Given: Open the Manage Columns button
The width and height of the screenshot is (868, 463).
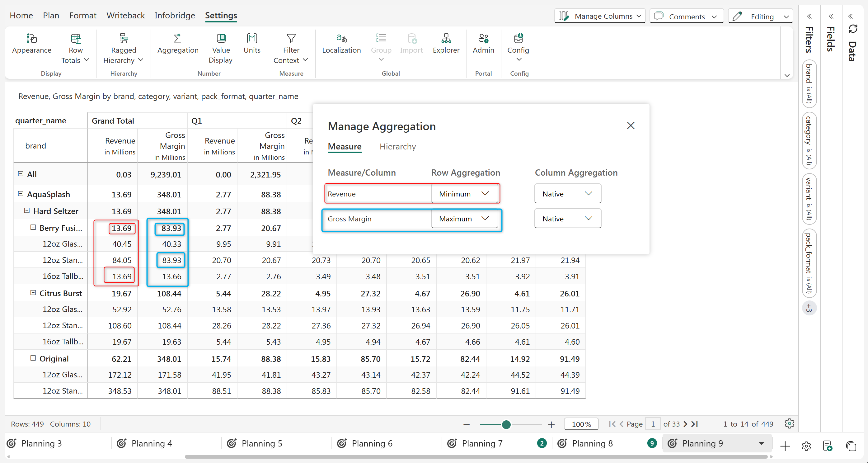Looking at the screenshot, I should coord(600,16).
